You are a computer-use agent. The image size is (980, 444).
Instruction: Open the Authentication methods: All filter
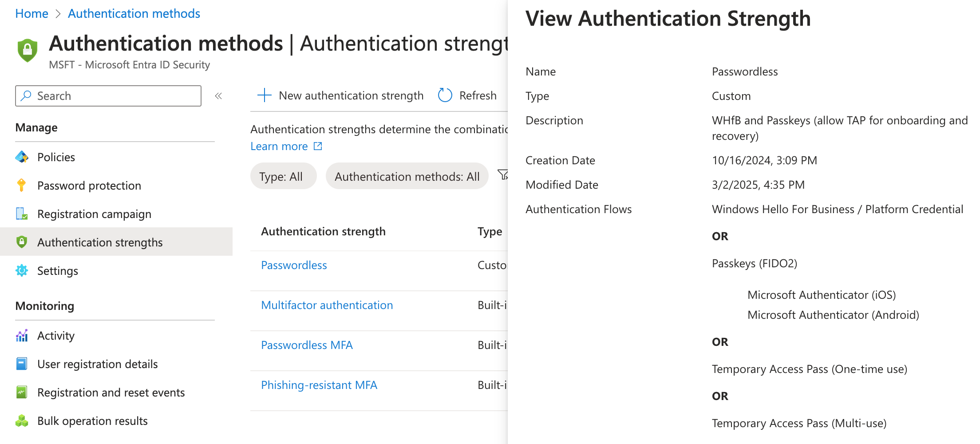pyautogui.click(x=407, y=176)
